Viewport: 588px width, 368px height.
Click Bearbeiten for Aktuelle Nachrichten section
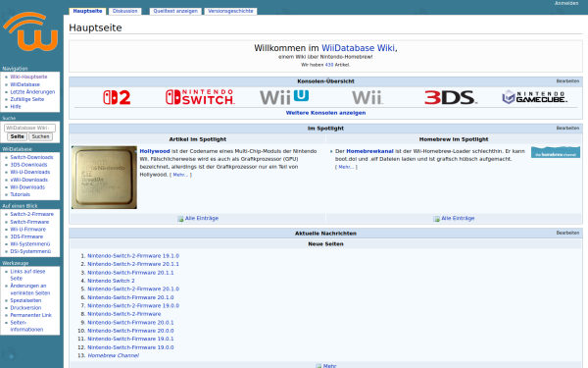tap(567, 233)
